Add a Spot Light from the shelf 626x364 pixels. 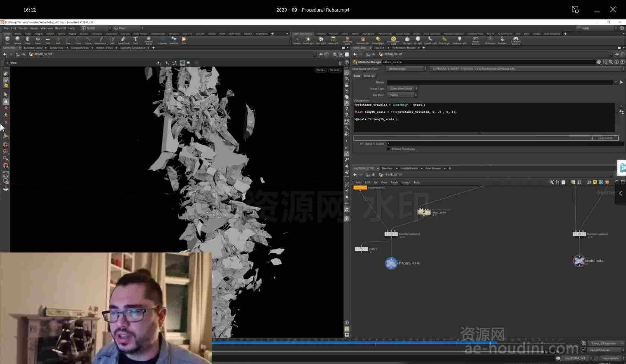321,40
